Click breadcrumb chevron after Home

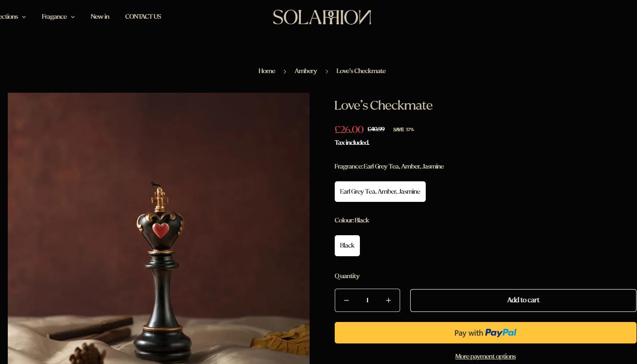(284, 72)
